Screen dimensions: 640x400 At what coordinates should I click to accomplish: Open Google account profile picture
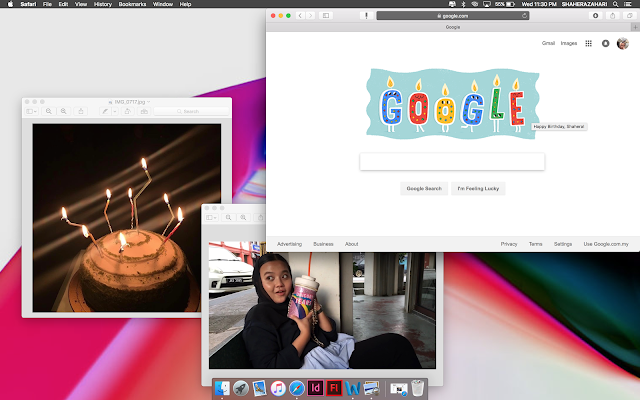click(622, 43)
